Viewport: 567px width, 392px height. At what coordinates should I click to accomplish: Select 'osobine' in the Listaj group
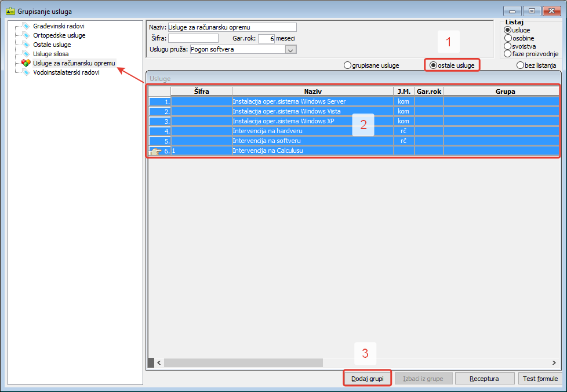(x=508, y=38)
